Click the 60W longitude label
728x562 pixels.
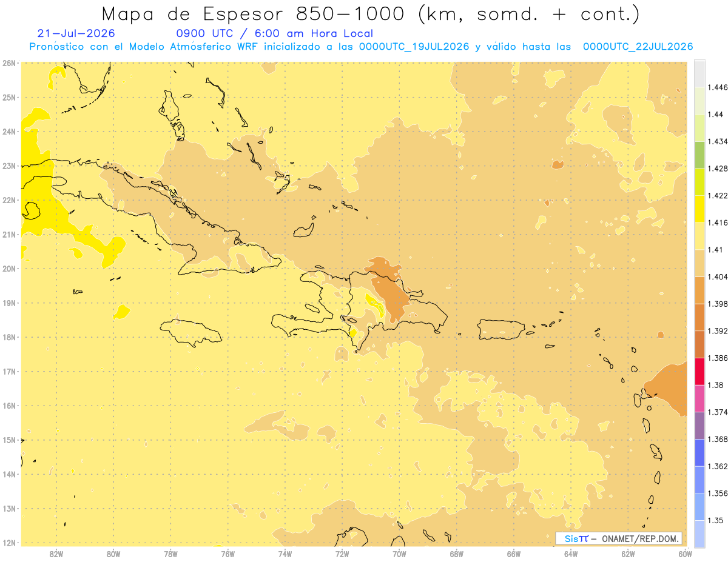point(685,554)
